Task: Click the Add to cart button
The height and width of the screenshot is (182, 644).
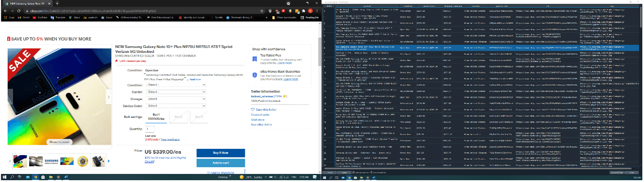Action: [221, 163]
